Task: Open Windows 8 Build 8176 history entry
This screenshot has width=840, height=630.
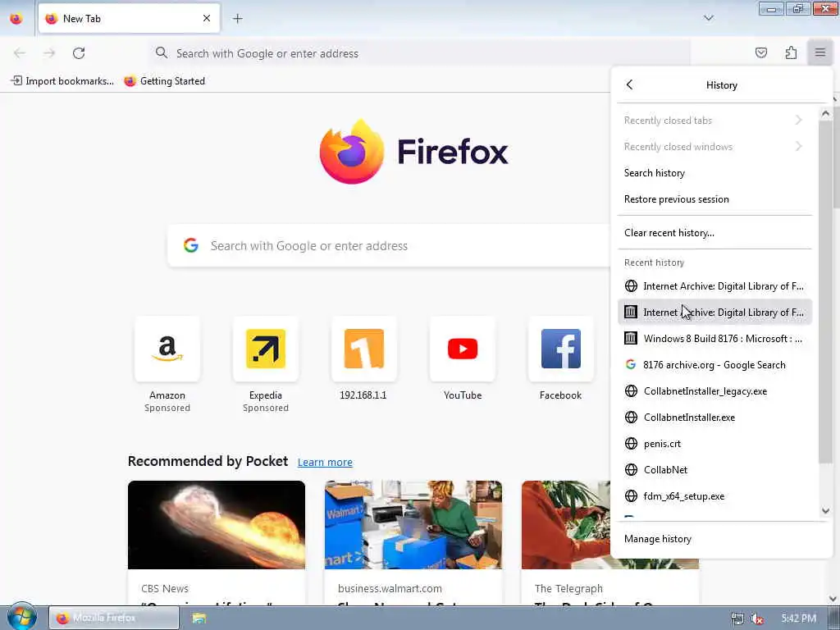Action: click(714, 339)
